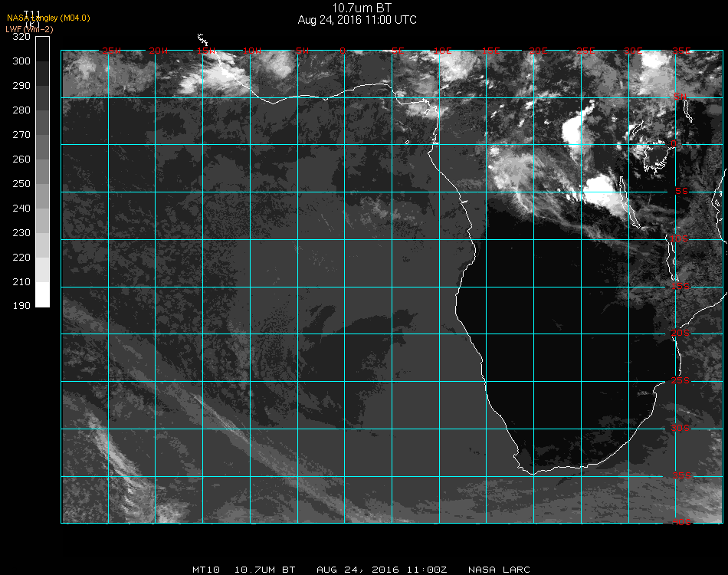Click the 25W longitude label
This screenshot has width=728, height=575.
[111, 51]
